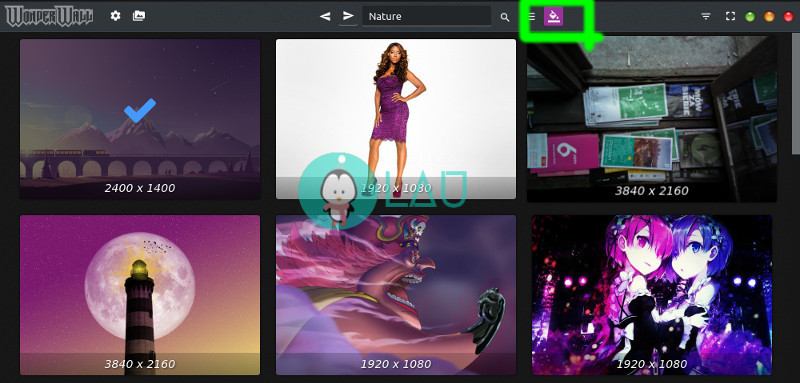Click the vertical scrollbar handle

795,94
